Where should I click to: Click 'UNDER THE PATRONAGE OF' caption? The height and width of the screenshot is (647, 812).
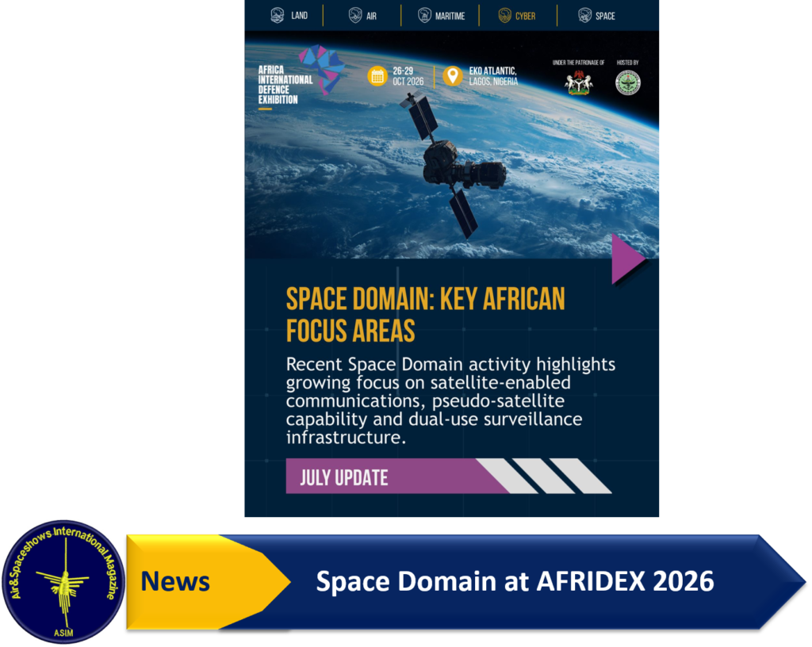578,63
